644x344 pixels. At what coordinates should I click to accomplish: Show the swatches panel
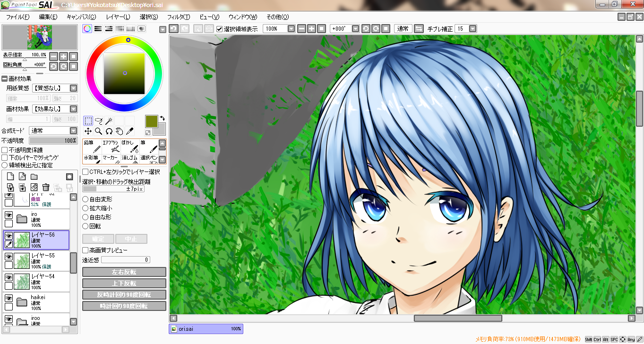click(130, 29)
